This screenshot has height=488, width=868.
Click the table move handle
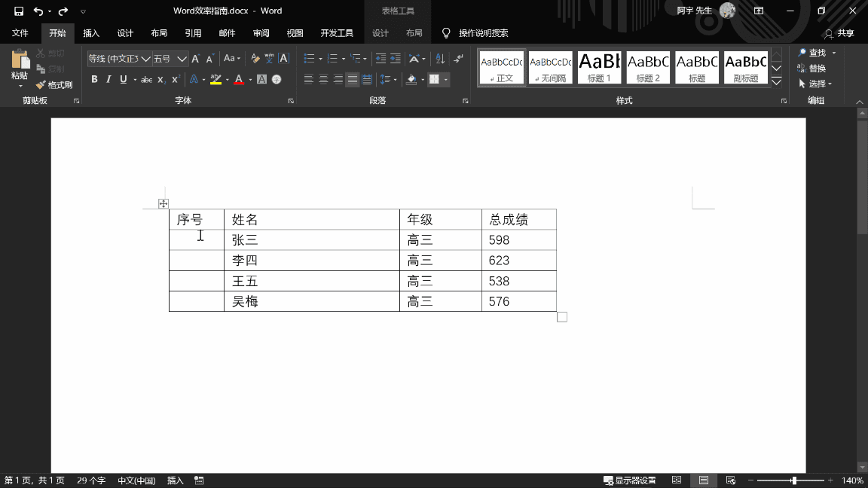click(x=164, y=203)
